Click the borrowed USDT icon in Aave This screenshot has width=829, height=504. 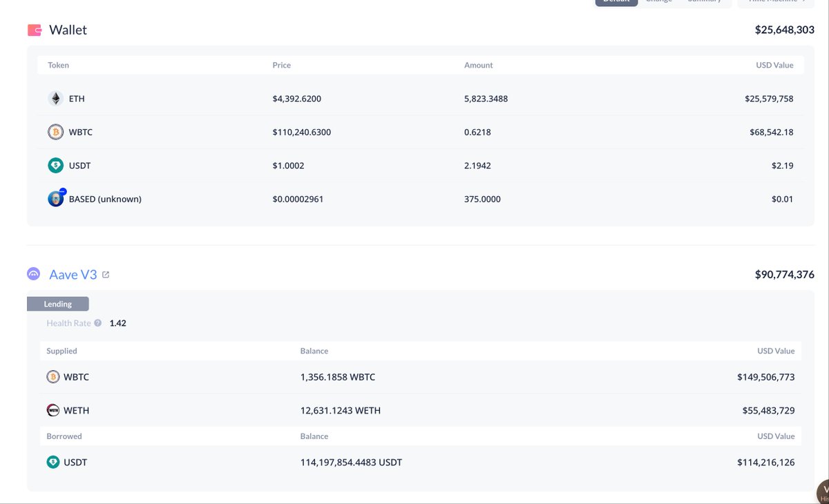[x=53, y=463]
